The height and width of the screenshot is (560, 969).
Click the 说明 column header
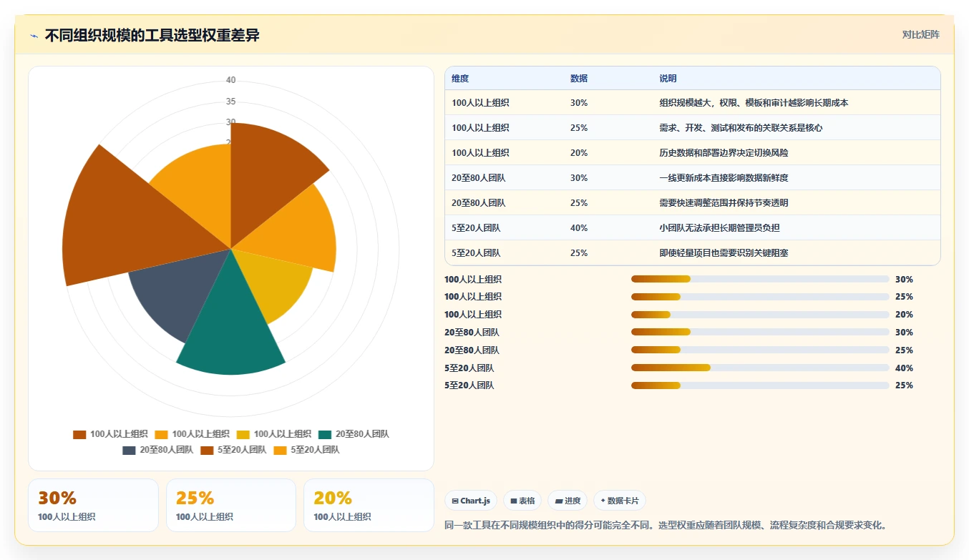[668, 79]
